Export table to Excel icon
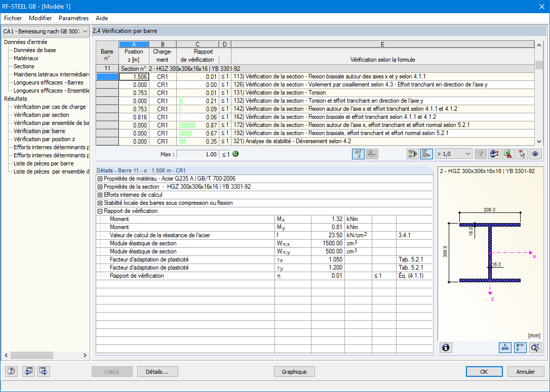 (508, 154)
